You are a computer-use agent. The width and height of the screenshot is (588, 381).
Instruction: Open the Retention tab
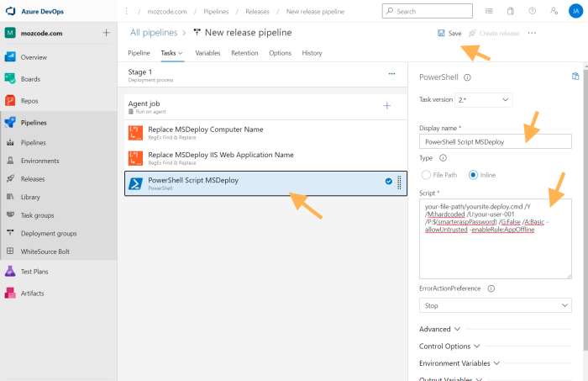[x=244, y=53]
